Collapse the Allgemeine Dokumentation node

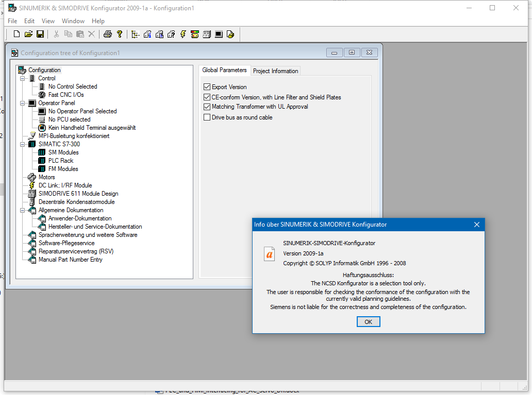pos(22,210)
